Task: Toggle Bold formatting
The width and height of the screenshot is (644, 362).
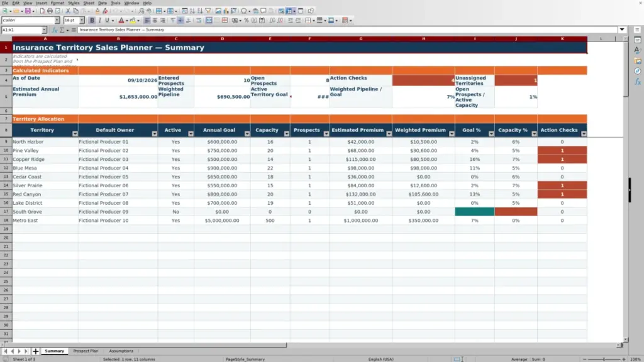Action: click(92, 21)
